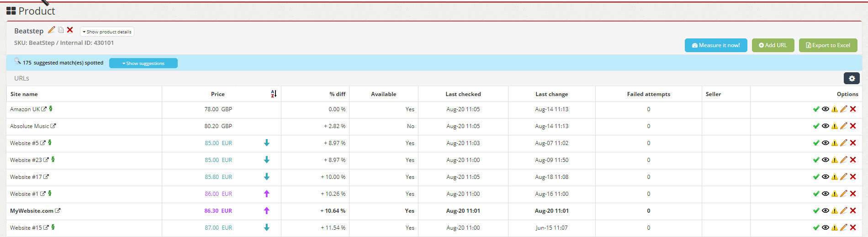Click the down arrow for Website #5 price
The height and width of the screenshot is (237, 868).
click(x=267, y=143)
